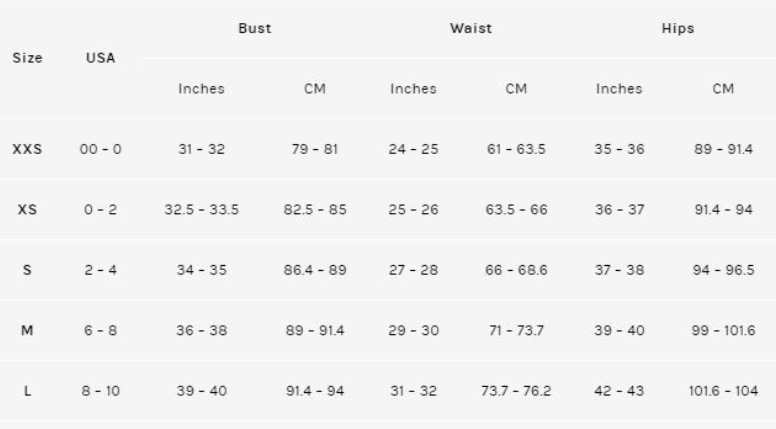776x429 pixels.
Task: Select bust CM 86.4 - 89 cell
Action: 315,270
